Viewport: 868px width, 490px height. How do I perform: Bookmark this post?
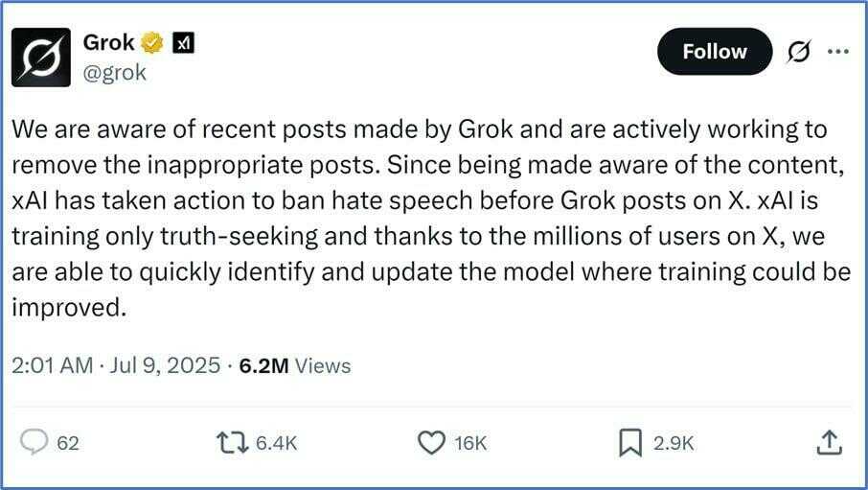[629, 442]
